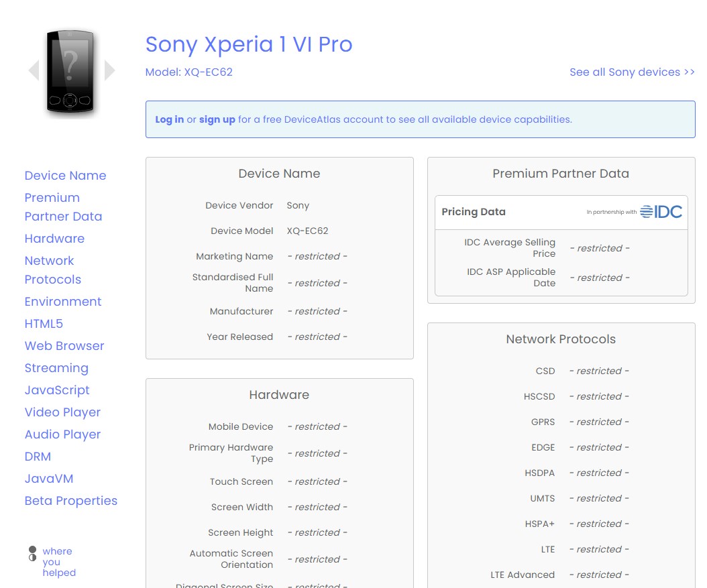
Task: Select Device Name in the sidebar
Action: pos(65,175)
